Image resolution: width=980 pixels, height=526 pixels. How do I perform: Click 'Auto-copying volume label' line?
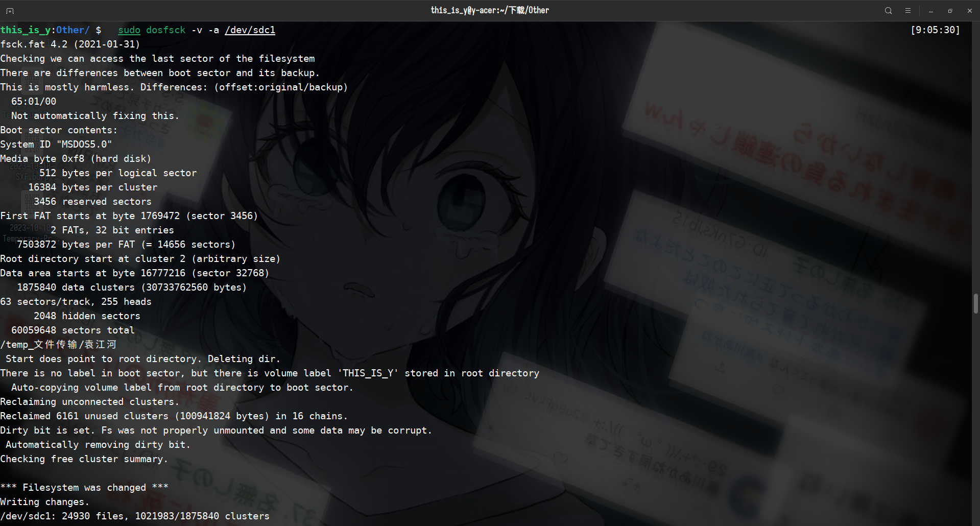pos(182,388)
